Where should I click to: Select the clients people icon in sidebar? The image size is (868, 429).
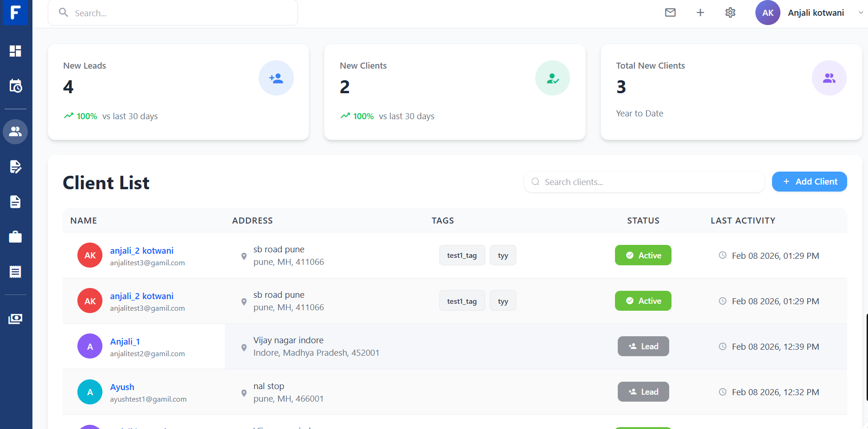coord(15,132)
